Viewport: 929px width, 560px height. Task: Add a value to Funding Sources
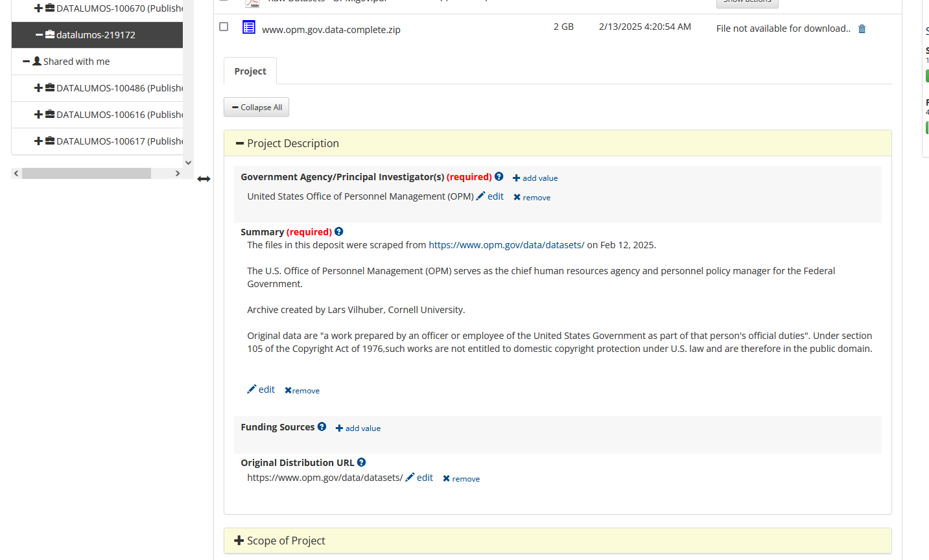358,428
